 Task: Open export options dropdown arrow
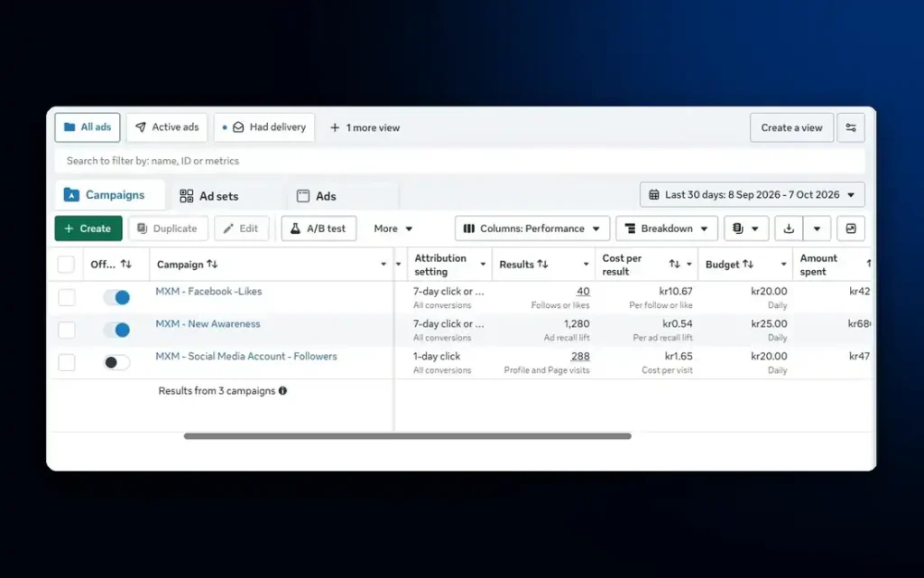click(817, 228)
